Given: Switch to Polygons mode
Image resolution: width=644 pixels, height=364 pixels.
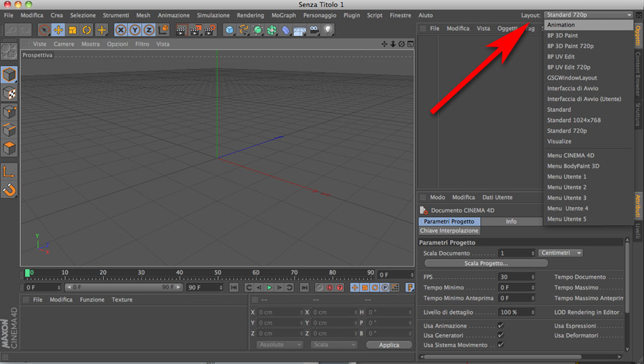Looking at the screenshot, I should (9, 148).
